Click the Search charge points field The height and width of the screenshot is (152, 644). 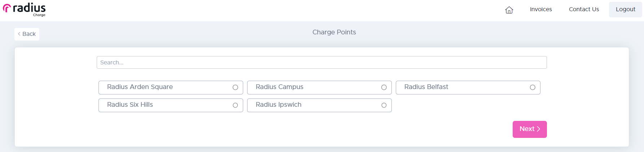click(x=321, y=62)
